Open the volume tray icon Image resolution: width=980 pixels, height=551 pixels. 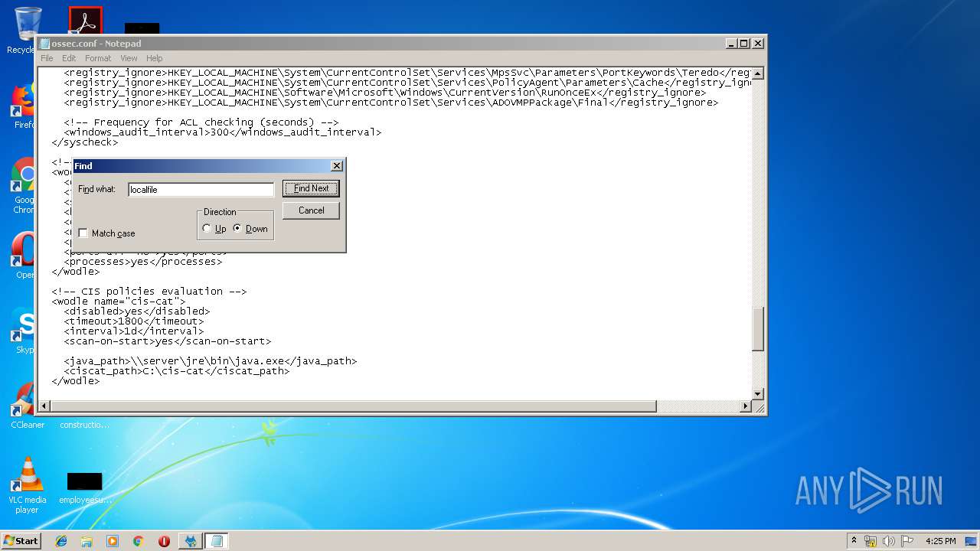point(888,541)
